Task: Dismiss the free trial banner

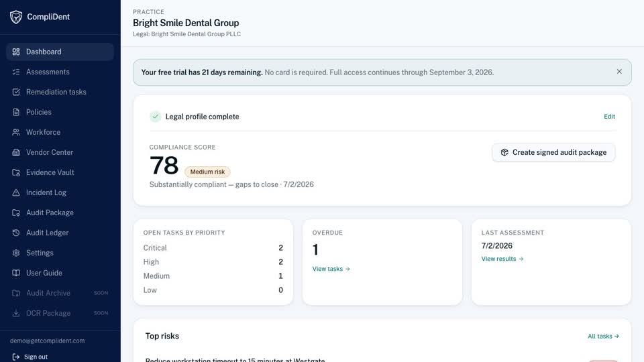Action: coord(619,72)
